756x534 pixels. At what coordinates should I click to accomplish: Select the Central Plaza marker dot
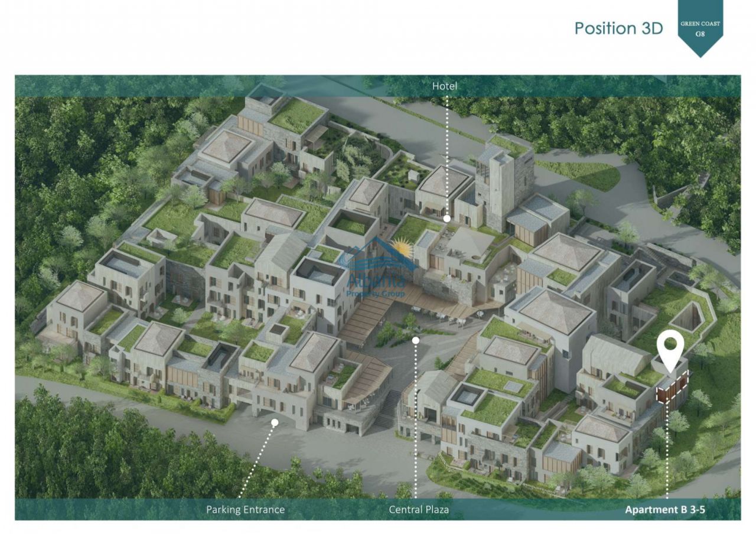(416, 340)
